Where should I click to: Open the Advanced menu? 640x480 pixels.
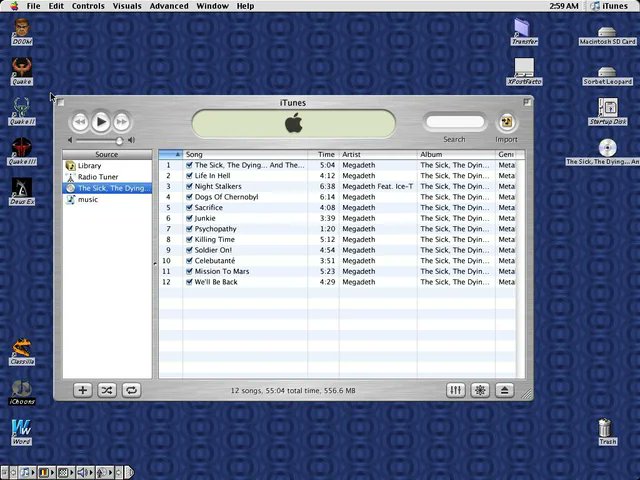click(x=169, y=6)
